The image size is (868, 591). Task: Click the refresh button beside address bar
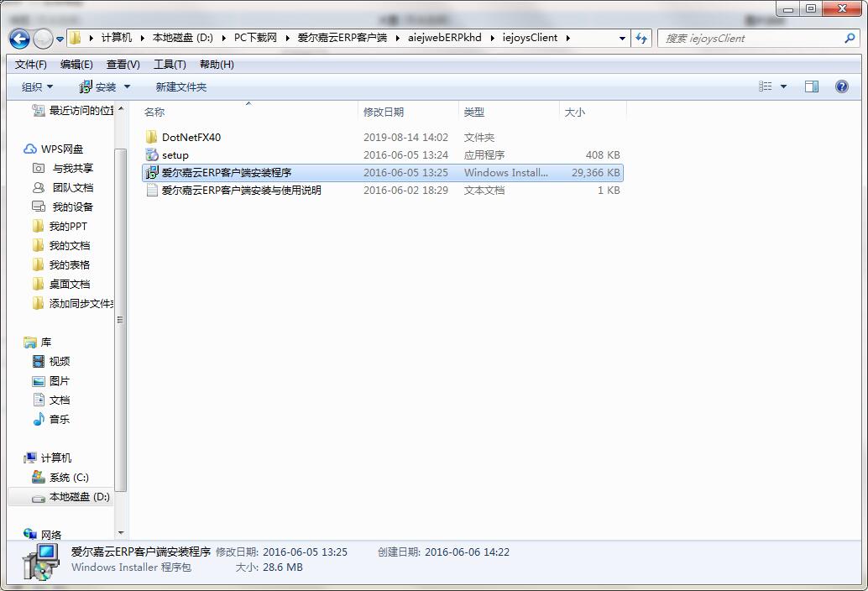point(642,38)
